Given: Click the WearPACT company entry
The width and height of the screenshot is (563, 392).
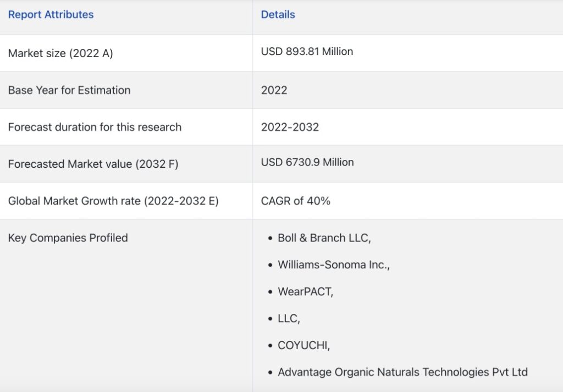Looking at the screenshot, I should tap(305, 292).
